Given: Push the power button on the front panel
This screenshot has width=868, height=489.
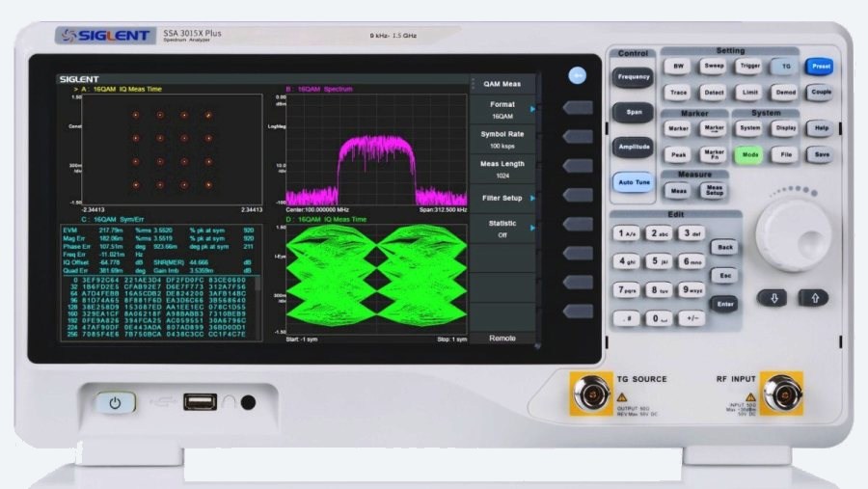Looking at the screenshot, I should tap(115, 402).
